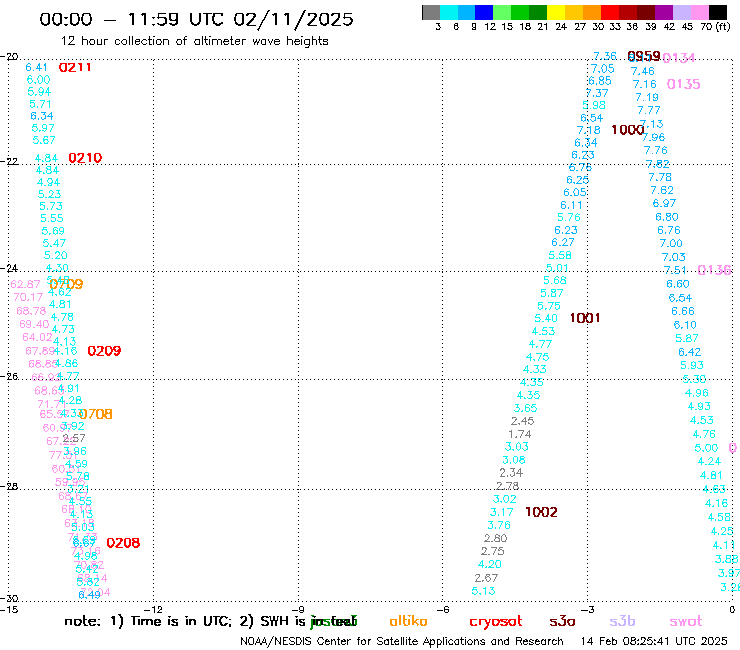The image size is (740, 650).
Task: Click the 's3a' satellite legend label
Action: (x=562, y=622)
